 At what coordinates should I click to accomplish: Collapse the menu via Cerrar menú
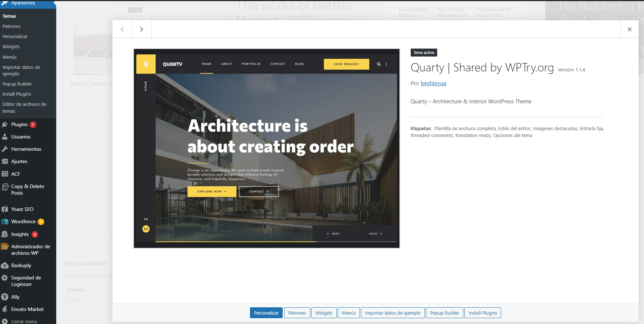(x=24, y=321)
